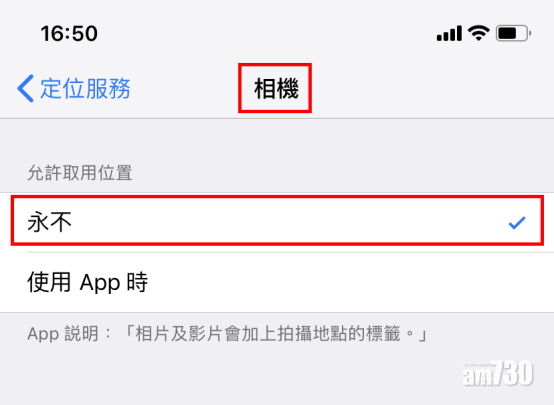The width and height of the screenshot is (554, 405).
Task: Click the am730 watermark logo
Action: click(497, 373)
